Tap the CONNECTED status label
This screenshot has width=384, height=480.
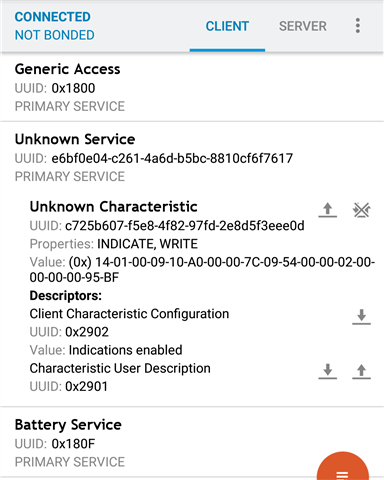click(x=52, y=17)
